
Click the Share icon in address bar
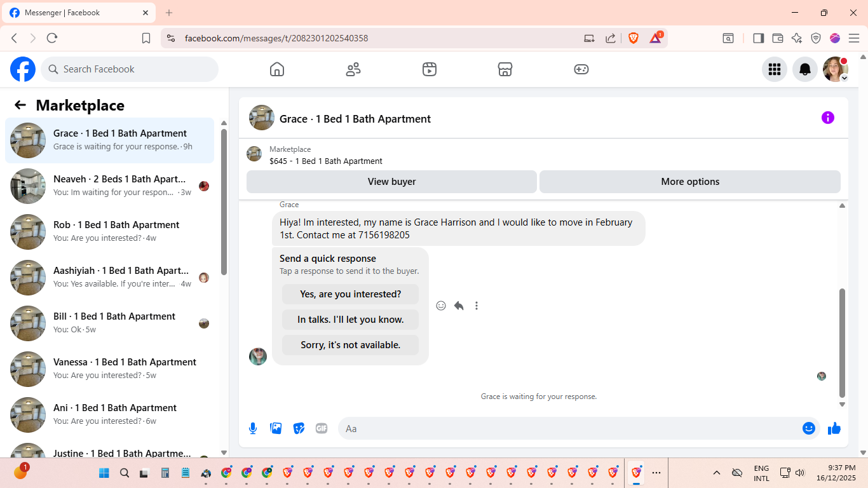[611, 38]
